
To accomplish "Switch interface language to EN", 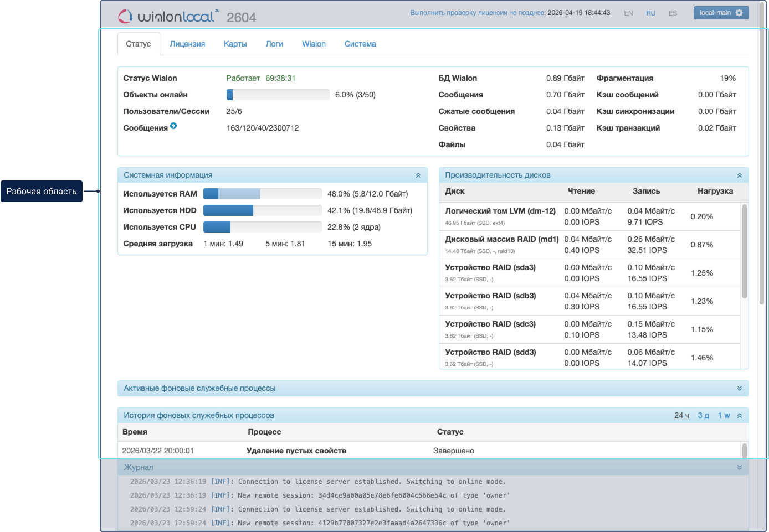I will tap(628, 13).
